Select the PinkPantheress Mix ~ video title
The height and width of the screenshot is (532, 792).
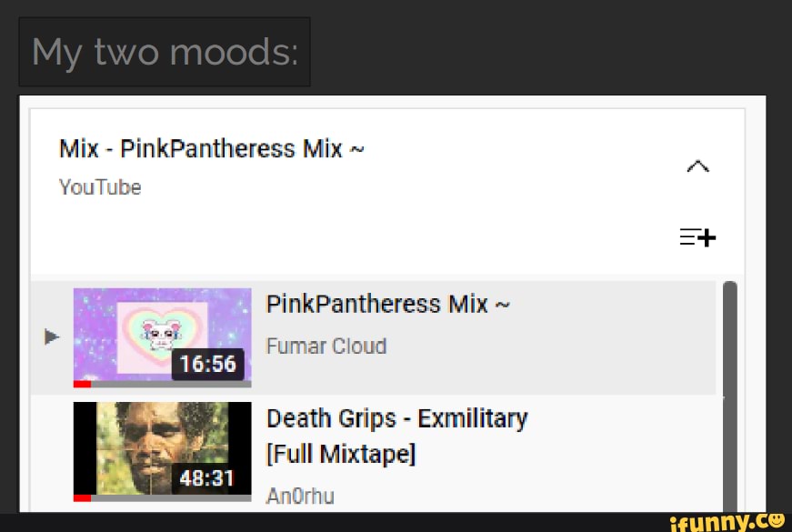388,305
